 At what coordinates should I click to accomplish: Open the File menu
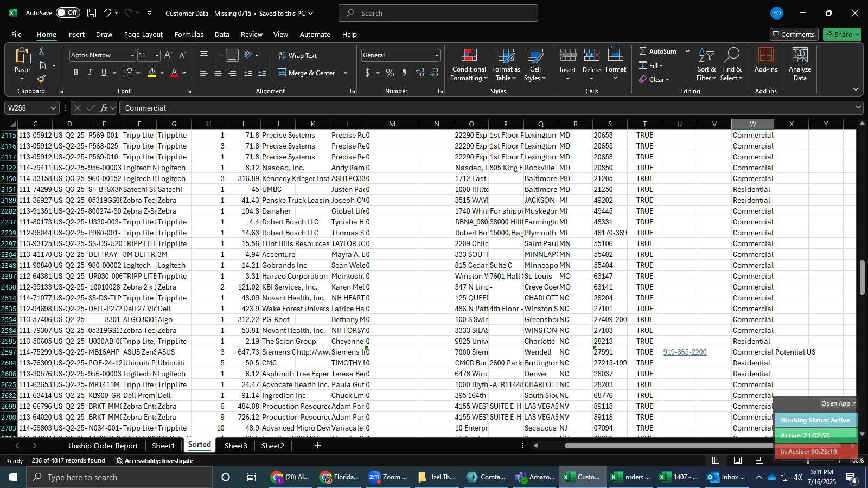[16, 34]
